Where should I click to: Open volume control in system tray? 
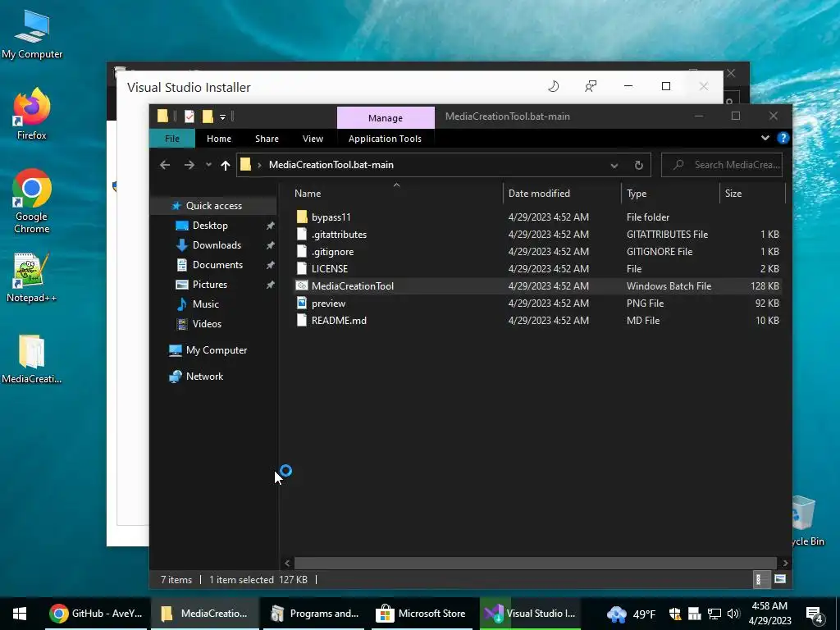coord(733,614)
